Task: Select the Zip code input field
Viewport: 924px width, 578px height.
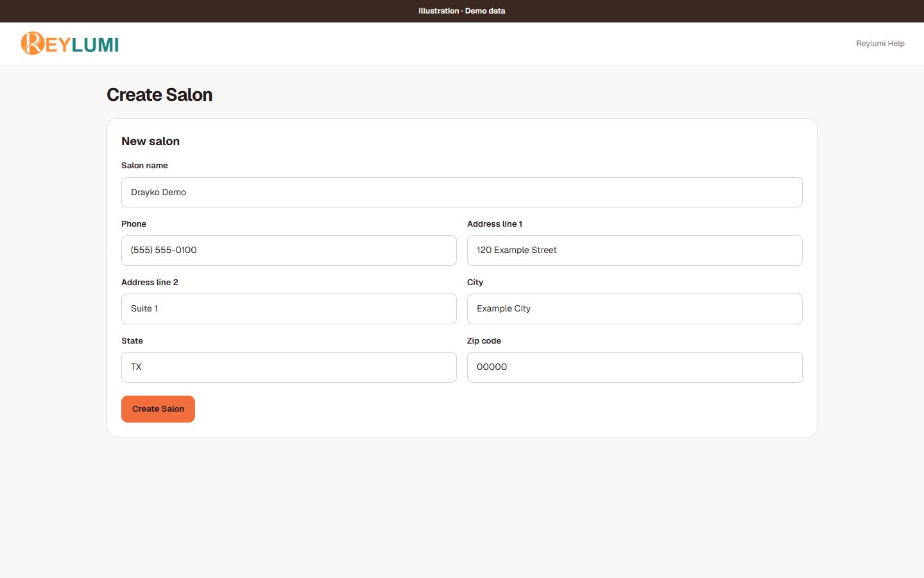Action: click(635, 367)
